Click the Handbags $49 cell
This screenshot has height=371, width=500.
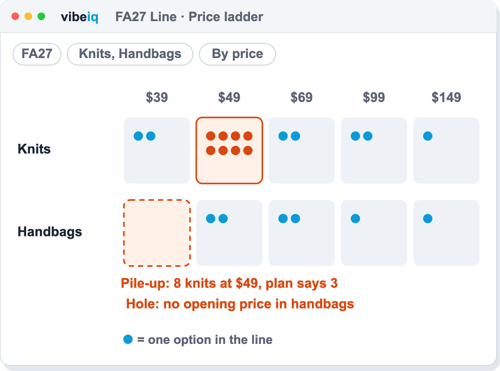229,233
